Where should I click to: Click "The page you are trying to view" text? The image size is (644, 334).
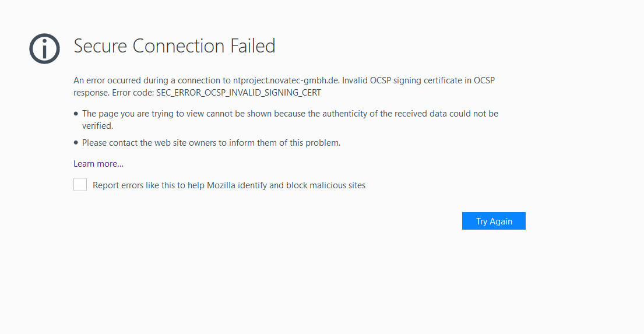tap(143, 114)
